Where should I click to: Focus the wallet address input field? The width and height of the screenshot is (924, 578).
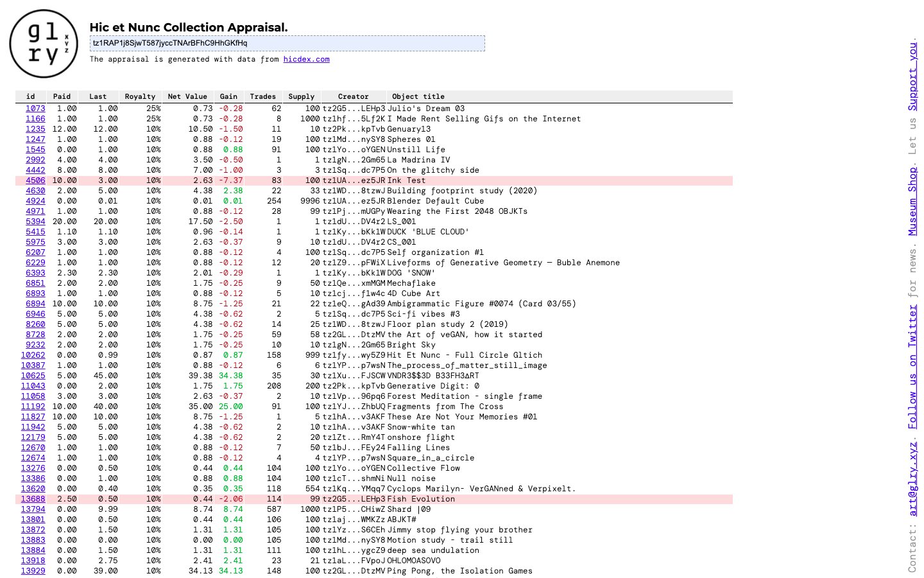287,43
